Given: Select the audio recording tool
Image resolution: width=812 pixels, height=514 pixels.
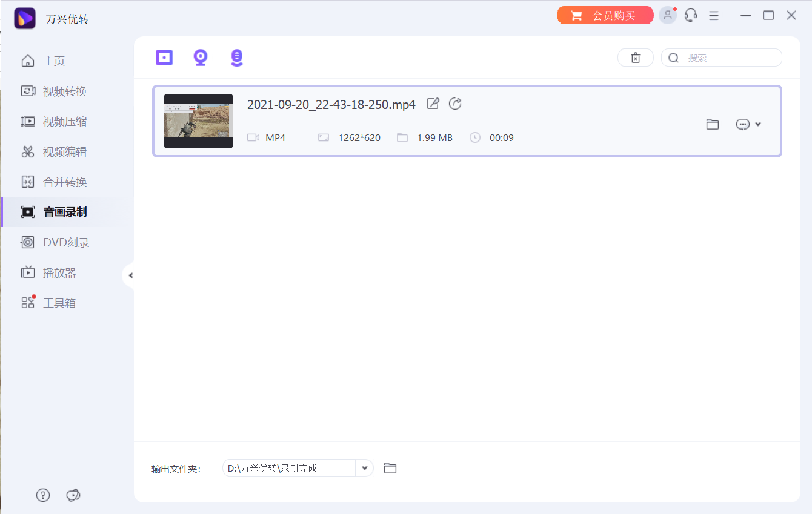Looking at the screenshot, I should click(236, 58).
